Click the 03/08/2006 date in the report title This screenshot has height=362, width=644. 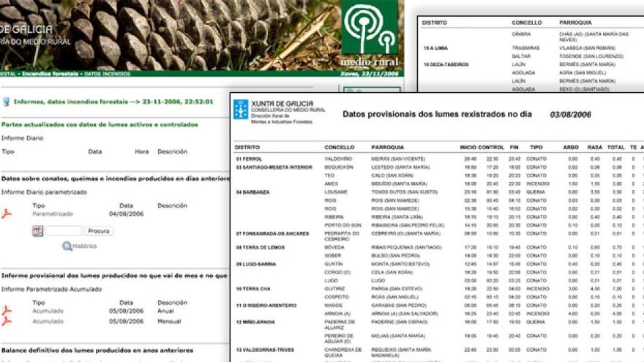click(570, 115)
